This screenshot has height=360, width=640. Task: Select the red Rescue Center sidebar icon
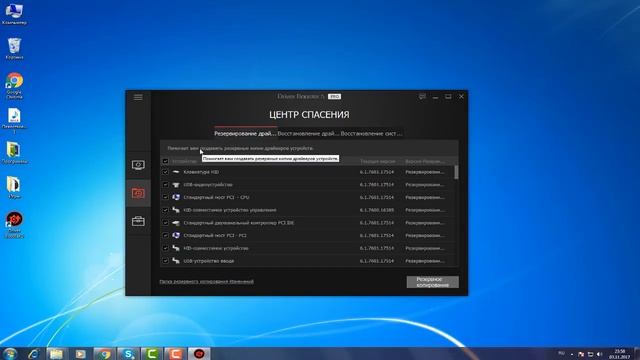138,193
